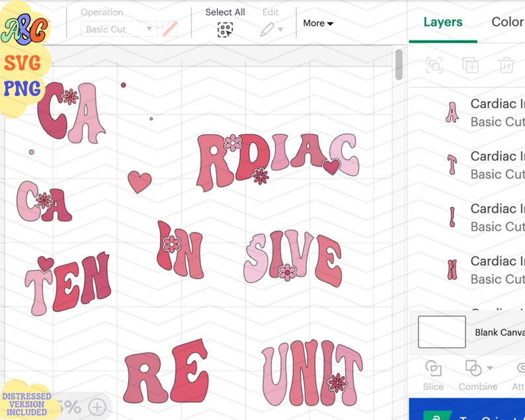
Task: Switch to the Color tab
Action: coord(507,22)
